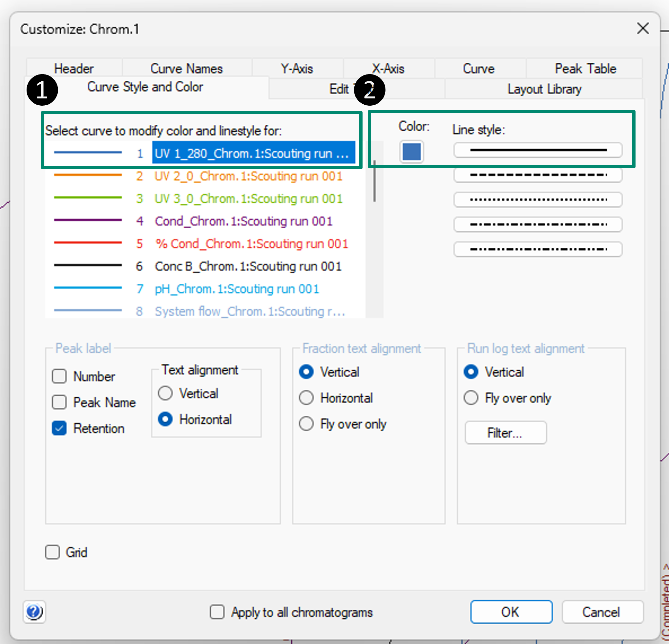Screen dimensions: 669x644
Task: Switch to the Y-Axis tab
Action: pos(297,69)
